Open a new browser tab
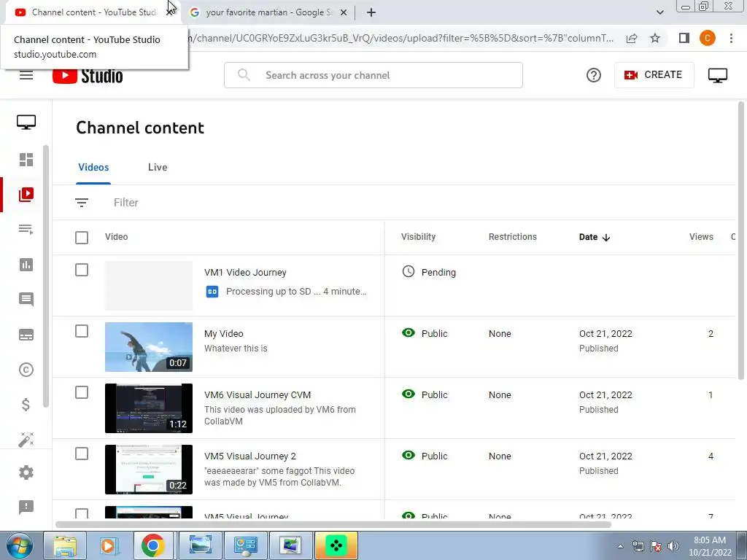Image resolution: width=747 pixels, height=560 pixels. pyautogui.click(x=371, y=12)
